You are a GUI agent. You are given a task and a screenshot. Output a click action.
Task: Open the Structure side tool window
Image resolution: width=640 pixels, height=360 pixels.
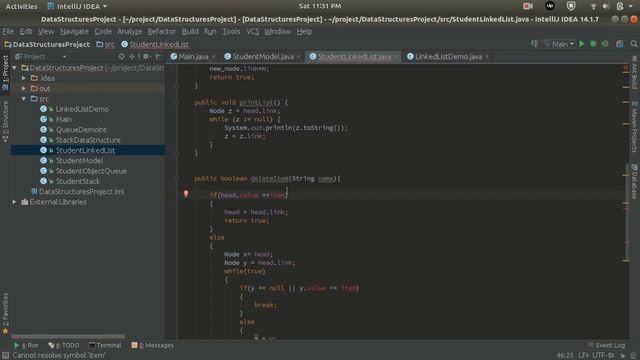pos(5,121)
